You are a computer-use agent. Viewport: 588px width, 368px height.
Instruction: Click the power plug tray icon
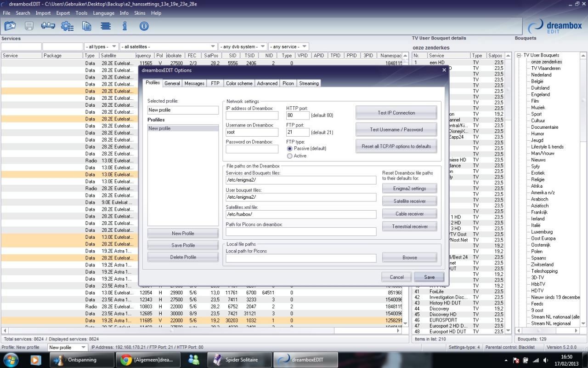click(x=526, y=360)
